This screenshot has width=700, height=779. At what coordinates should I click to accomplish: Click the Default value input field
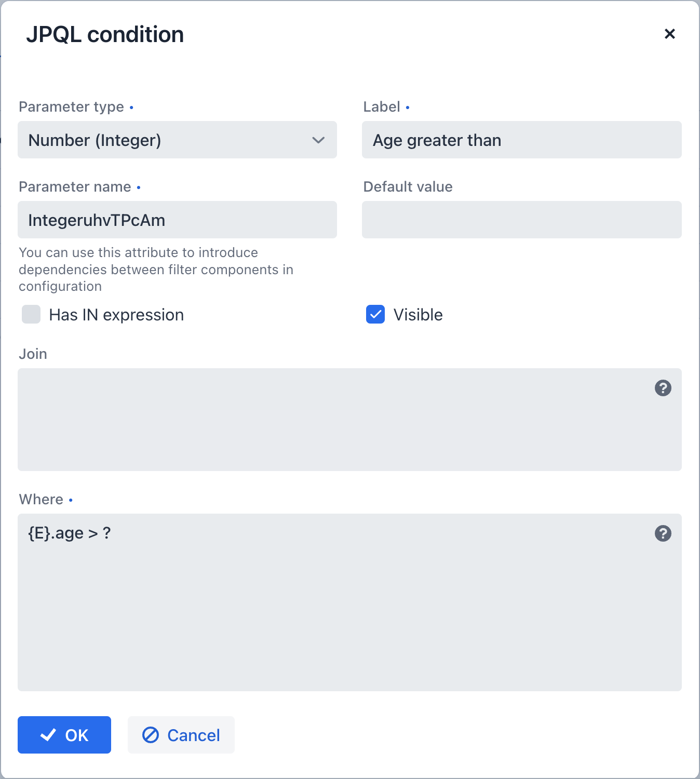[x=521, y=220]
